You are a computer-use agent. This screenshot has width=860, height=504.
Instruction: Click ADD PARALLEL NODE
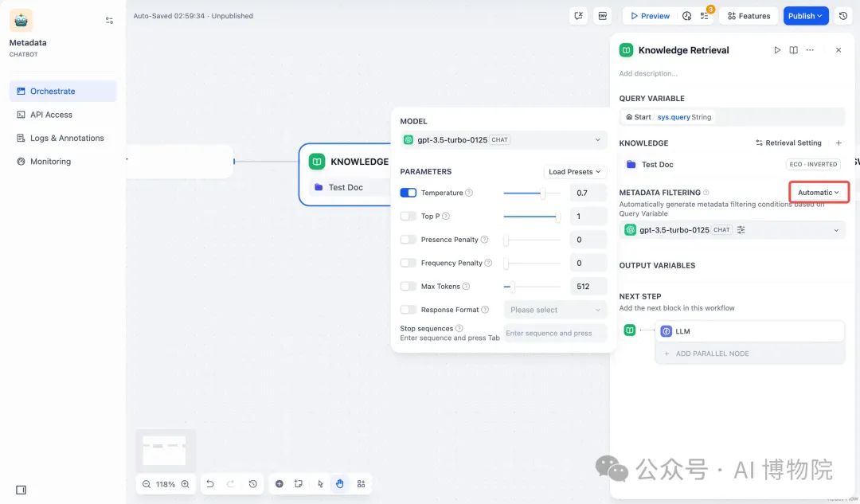click(749, 354)
